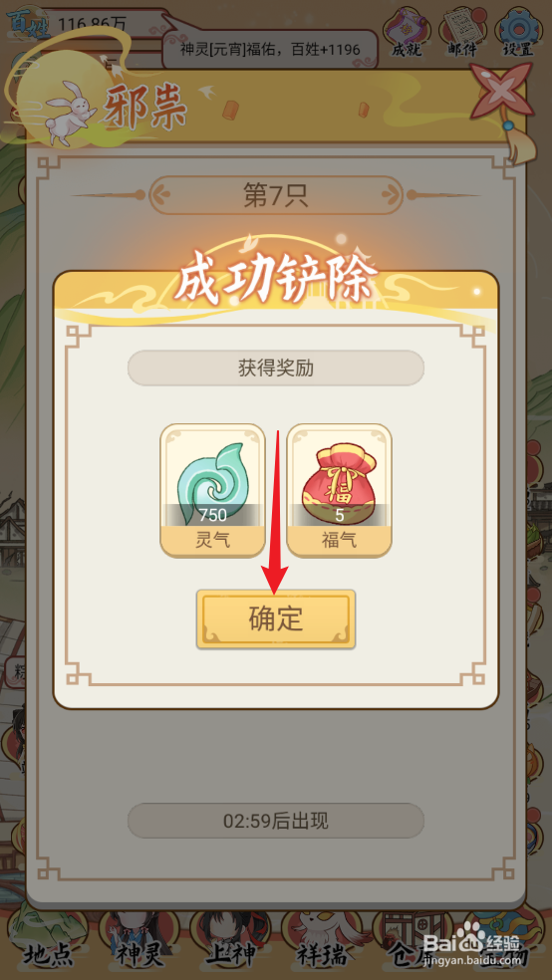Screen dimensions: 552x980
Task: Tap the 神灵[元宵]福佑 announcement bubble
Action: point(270,48)
